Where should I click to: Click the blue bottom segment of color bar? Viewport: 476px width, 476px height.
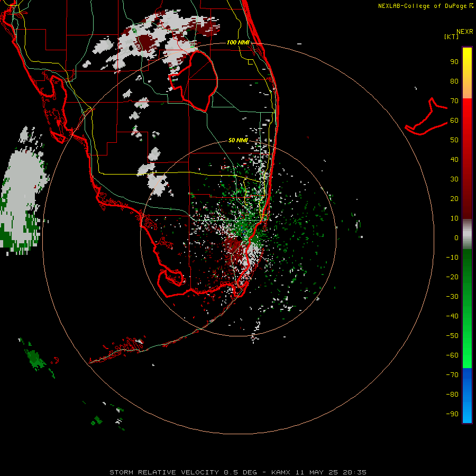point(467,396)
